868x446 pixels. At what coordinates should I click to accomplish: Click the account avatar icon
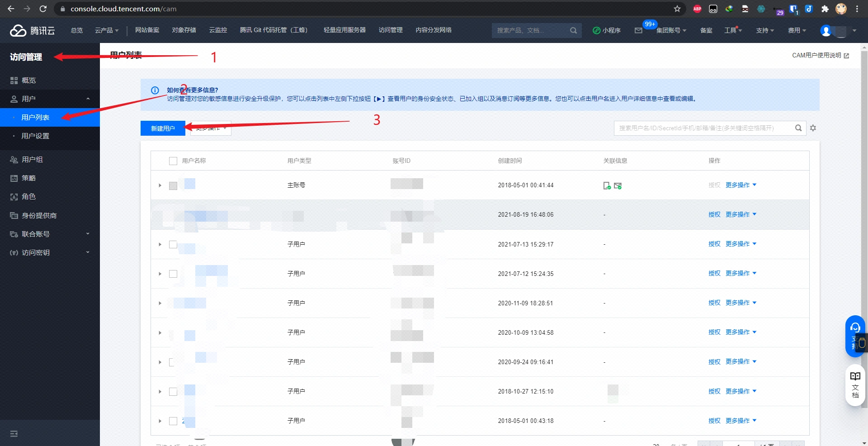click(826, 30)
